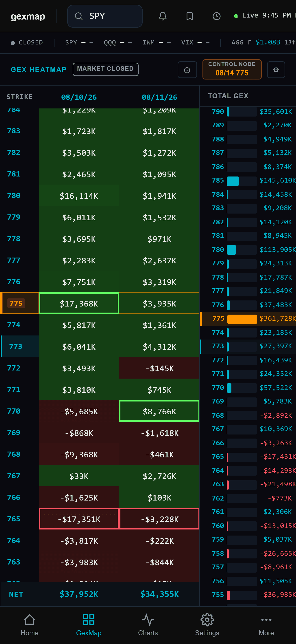
Task: Click the search magnifier icon
Action: 79,16
